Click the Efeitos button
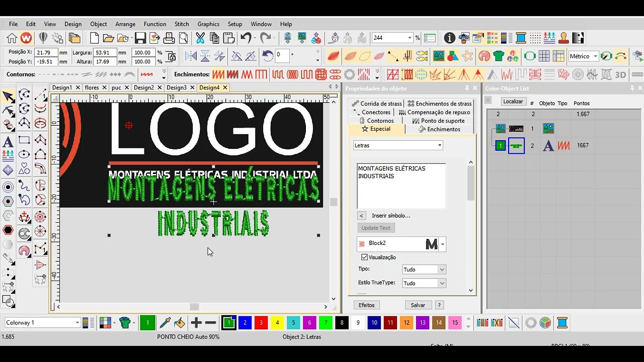The width and height of the screenshot is (644, 362). (x=366, y=305)
